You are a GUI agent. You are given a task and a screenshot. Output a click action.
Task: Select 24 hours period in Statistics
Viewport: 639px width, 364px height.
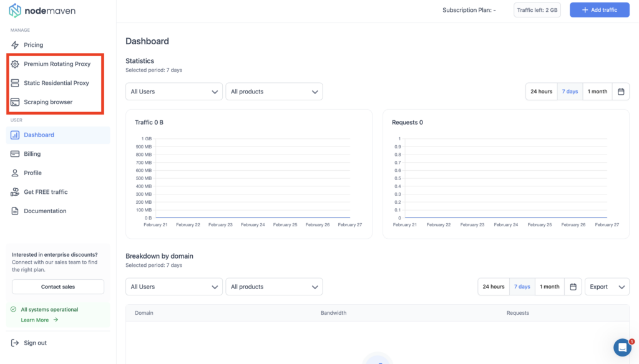541,92
